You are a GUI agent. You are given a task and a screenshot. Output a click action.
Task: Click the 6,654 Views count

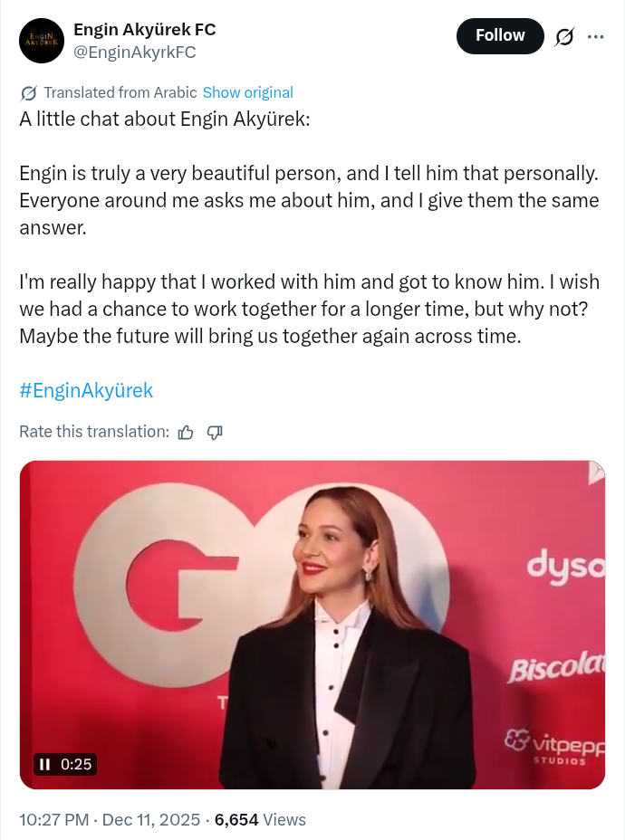click(x=260, y=820)
